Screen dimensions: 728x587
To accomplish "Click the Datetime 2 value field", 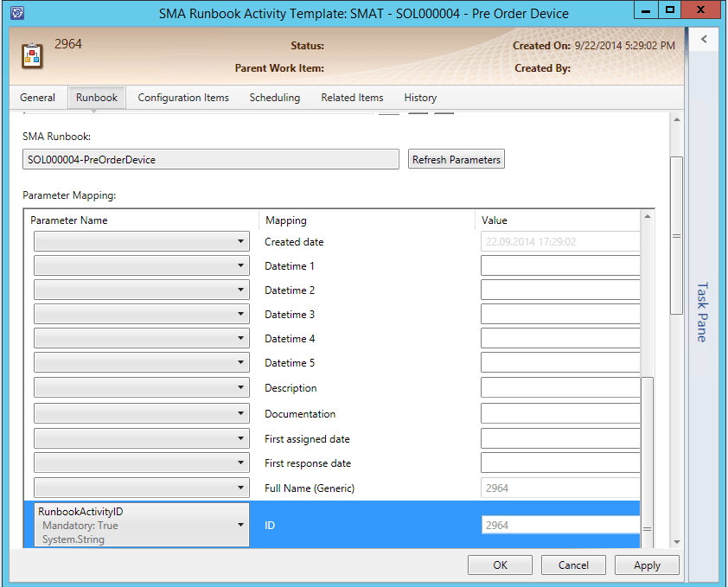I will coord(560,290).
